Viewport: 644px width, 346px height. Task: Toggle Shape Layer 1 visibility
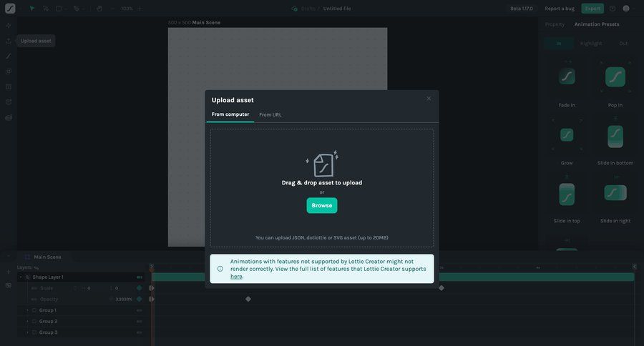(140, 277)
